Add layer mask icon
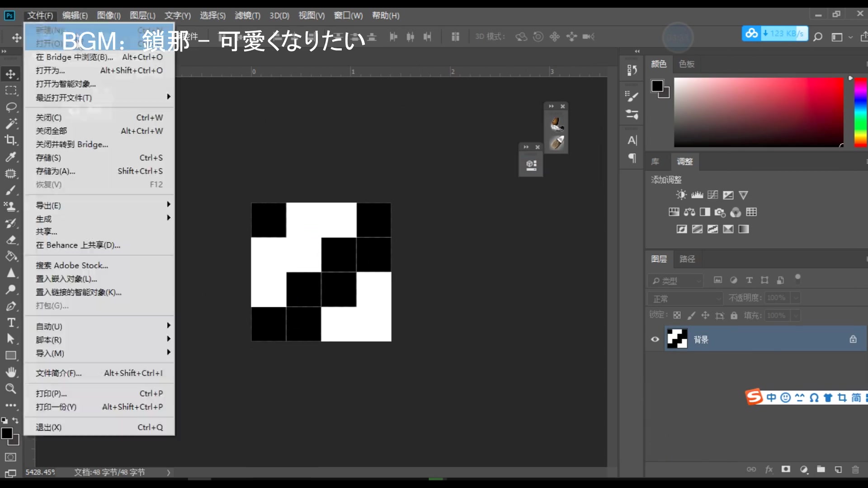Screen dimensions: 868x488 (x=786, y=469)
